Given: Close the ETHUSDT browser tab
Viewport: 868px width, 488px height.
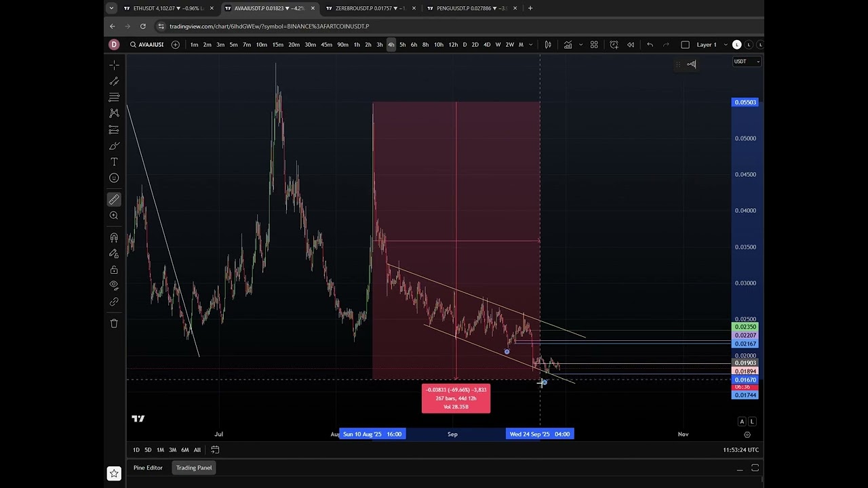Looking at the screenshot, I should click(x=212, y=8).
